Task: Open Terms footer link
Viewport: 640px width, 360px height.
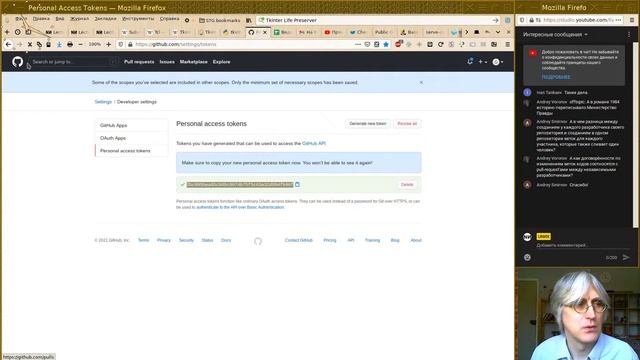Action: [143, 240]
